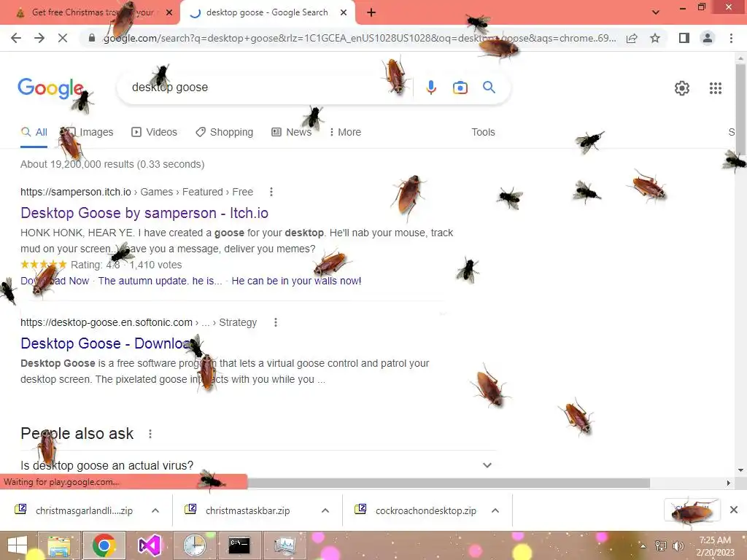Open the taskbar date and time
Image resolution: width=747 pixels, height=560 pixels.
pyautogui.click(x=715, y=546)
